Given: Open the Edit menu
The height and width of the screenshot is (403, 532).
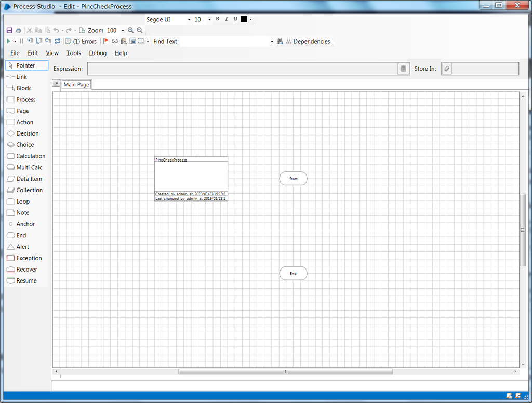Looking at the screenshot, I should pyautogui.click(x=33, y=53).
